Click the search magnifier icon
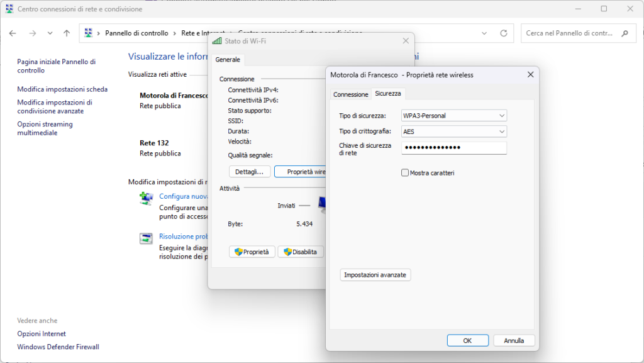Screen dimensions: 644x363 click(625, 33)
